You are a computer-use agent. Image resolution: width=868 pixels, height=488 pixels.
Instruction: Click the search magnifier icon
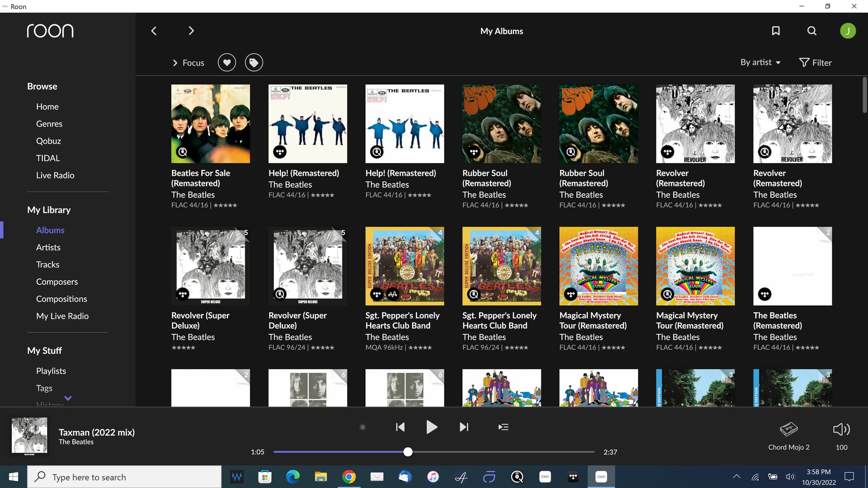[812, 31]
